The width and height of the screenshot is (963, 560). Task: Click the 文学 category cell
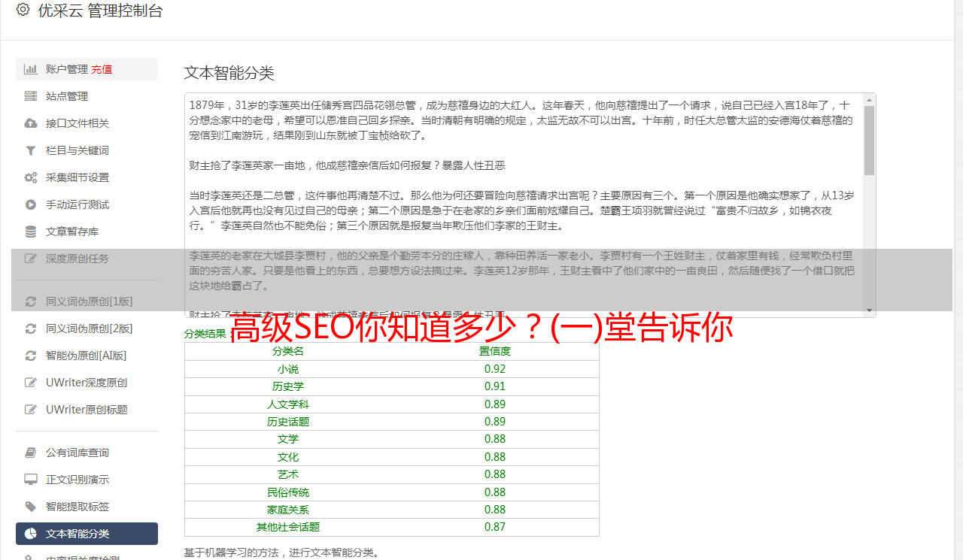(288, 439)
